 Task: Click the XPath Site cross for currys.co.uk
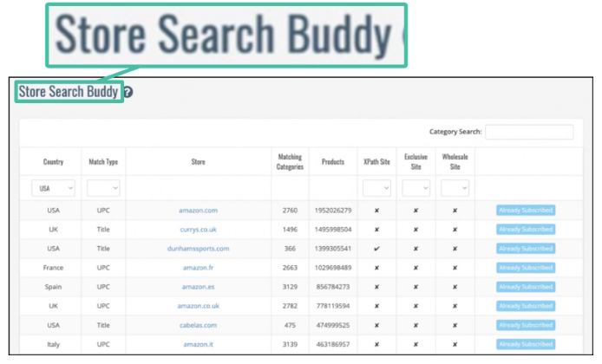(376, 230)
